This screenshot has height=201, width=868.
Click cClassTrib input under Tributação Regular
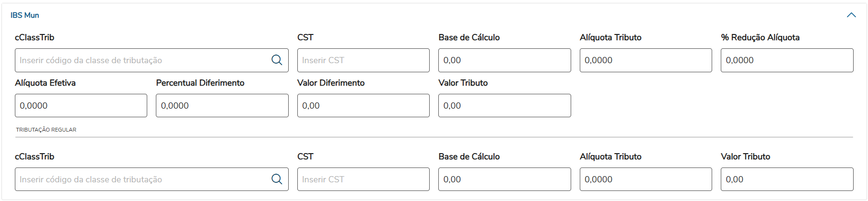coord(141,179)
